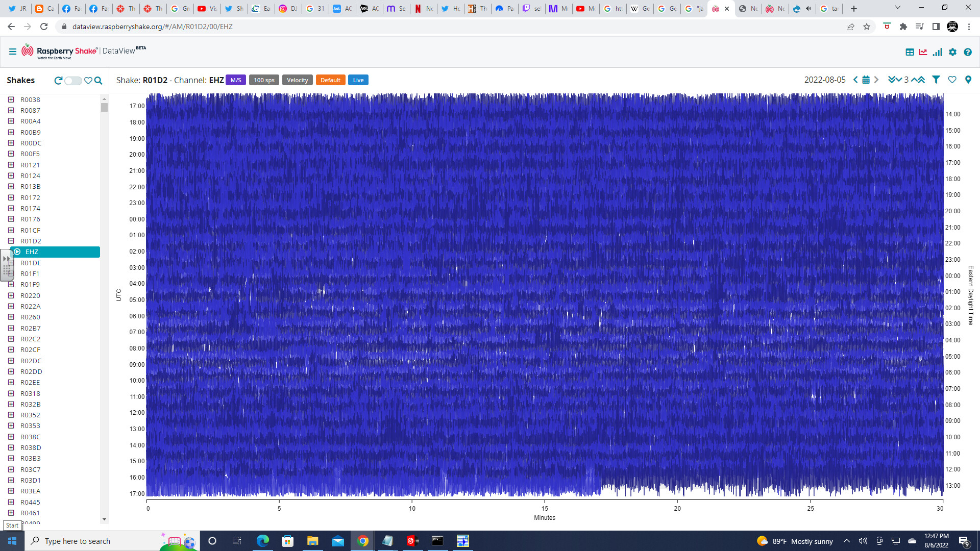Open Windows Start menu
The height and width of the screenshot is (551, 980).
[x=12, y=541]
